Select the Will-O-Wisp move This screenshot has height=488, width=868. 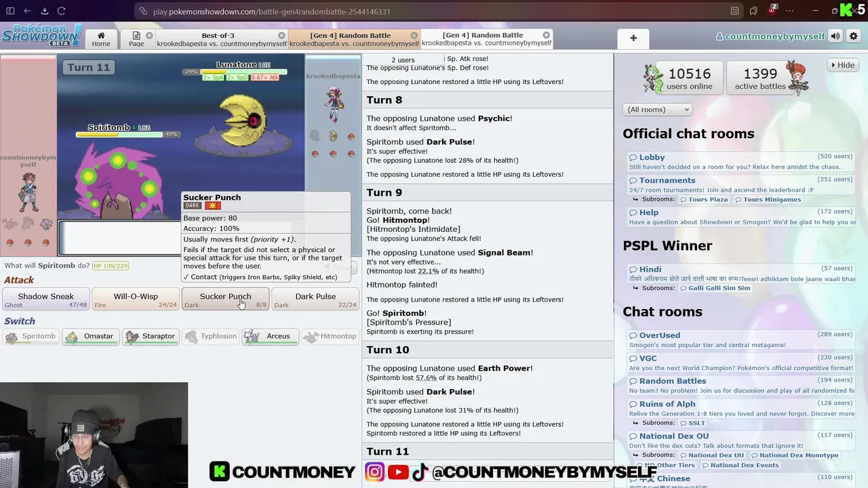(x=136, y=299)
